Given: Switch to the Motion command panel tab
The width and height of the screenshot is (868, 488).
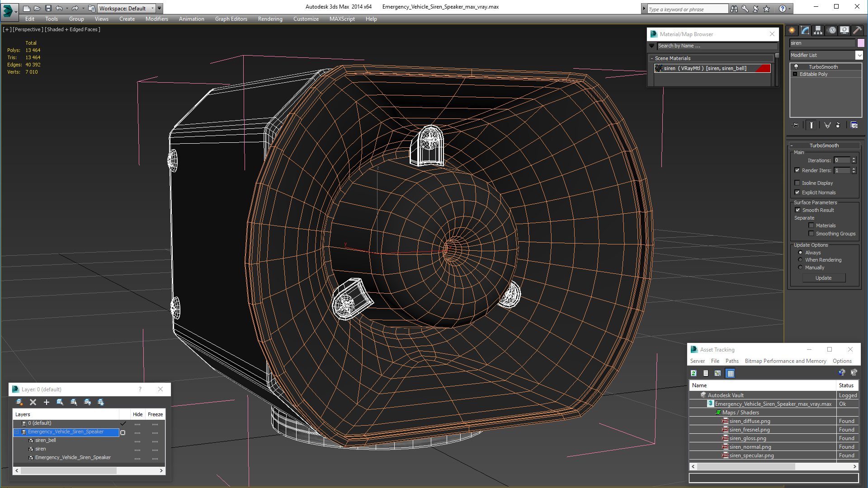Looking at the screenshot, I should (832, 30).
